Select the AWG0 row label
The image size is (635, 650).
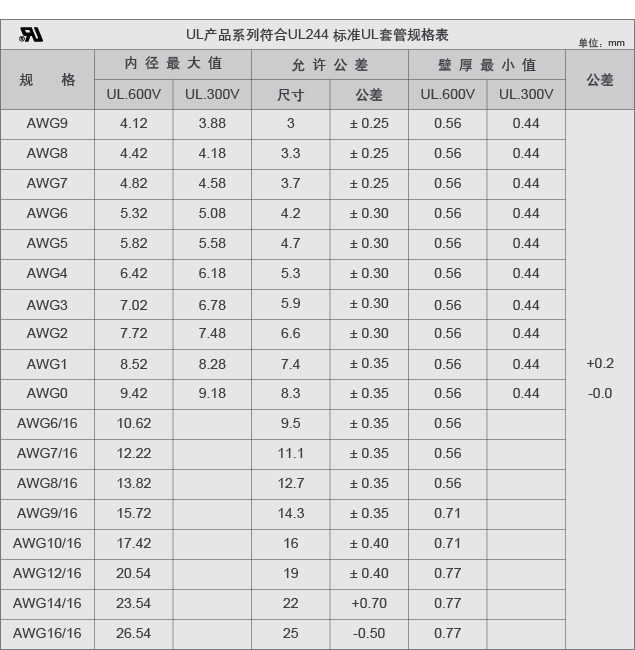pyautogui.click(x=47, y=393)
